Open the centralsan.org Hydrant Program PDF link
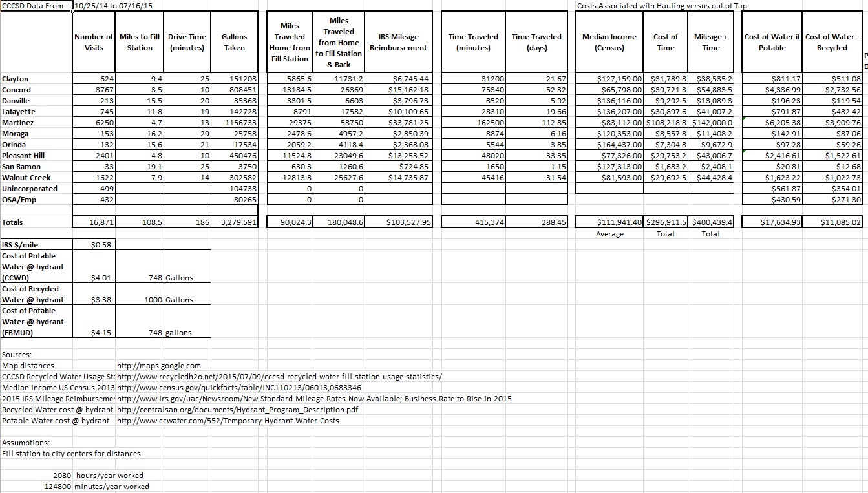The height and width of the screenshot is (493, 868). tap(237, 410)
